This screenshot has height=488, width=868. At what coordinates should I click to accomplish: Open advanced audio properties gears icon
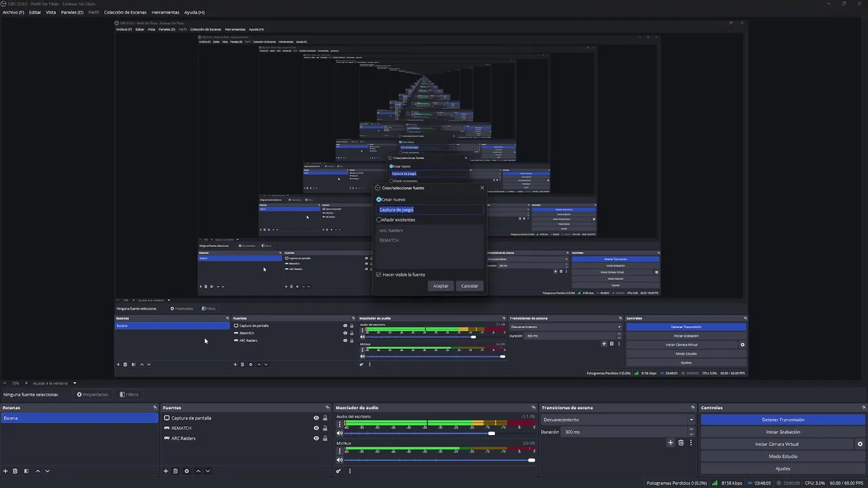[338, 471]
